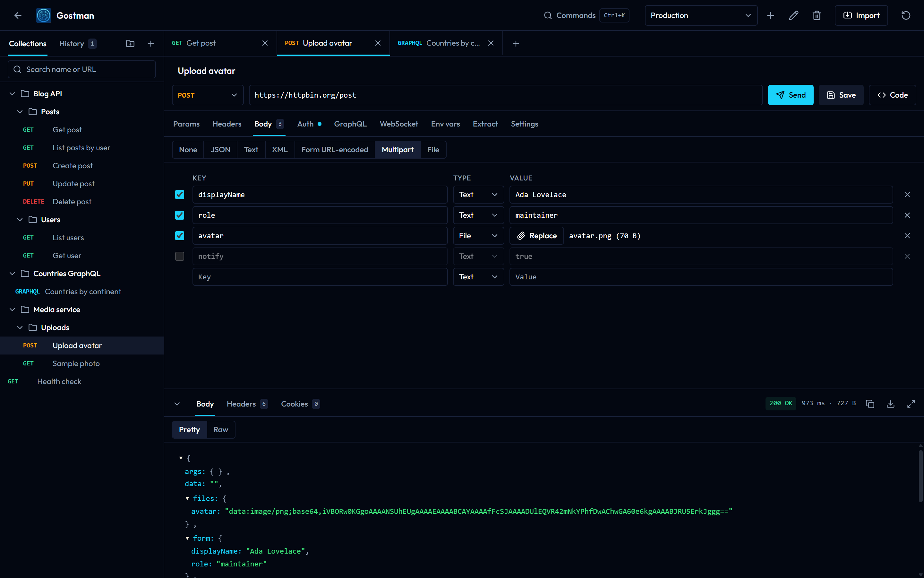Viewport: 924px width, 578px height.
Task: Close the Get post tab
Action: 265,43
